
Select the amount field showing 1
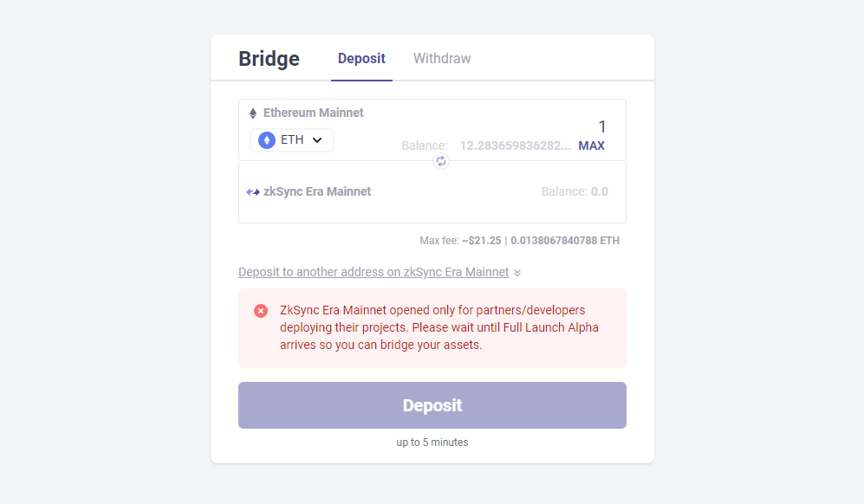601,126
